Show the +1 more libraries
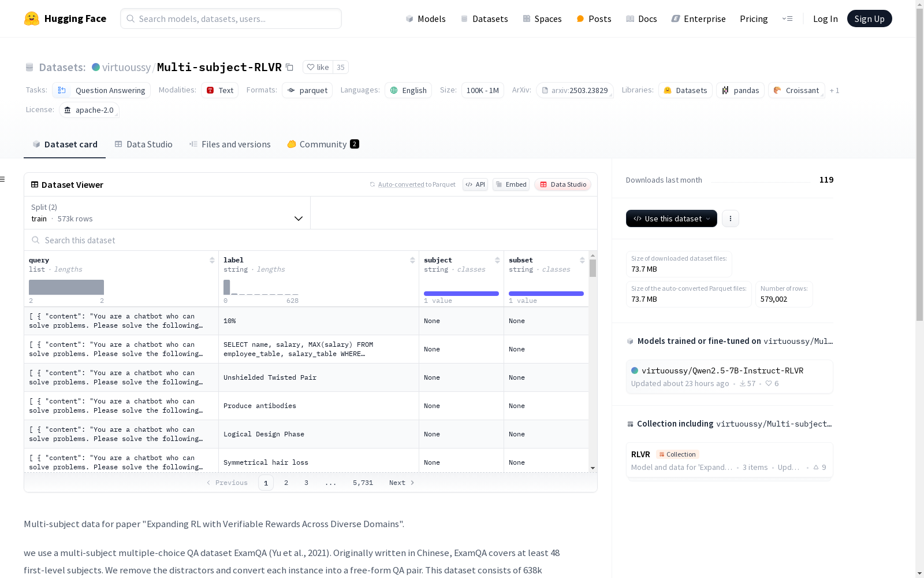 tap(834, 90)
